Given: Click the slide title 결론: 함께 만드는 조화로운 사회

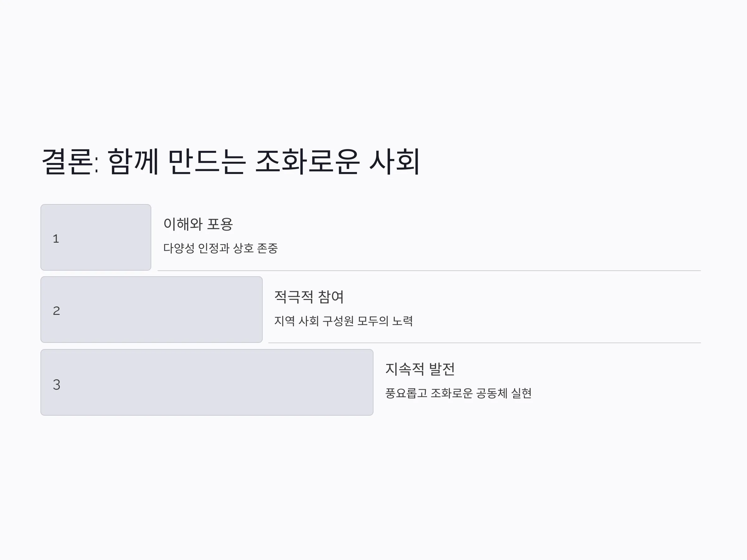Looking at the screenshot, I should click(x=231, y=162).
